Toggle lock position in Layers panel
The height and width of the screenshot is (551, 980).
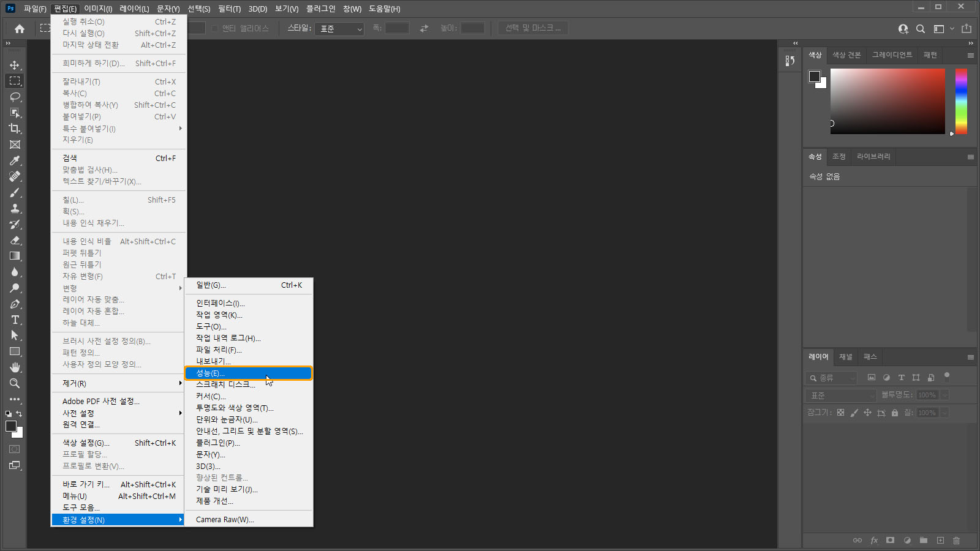click(x=867, y=413)
